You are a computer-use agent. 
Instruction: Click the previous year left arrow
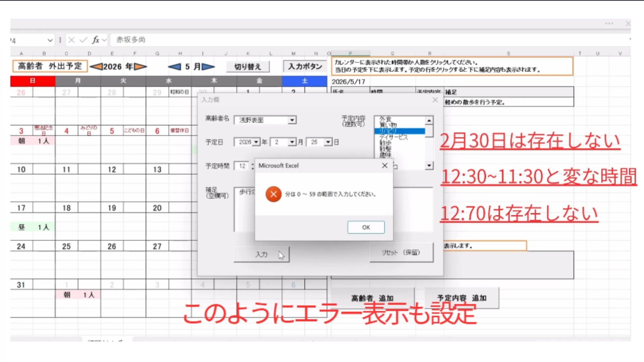(96, 67)
